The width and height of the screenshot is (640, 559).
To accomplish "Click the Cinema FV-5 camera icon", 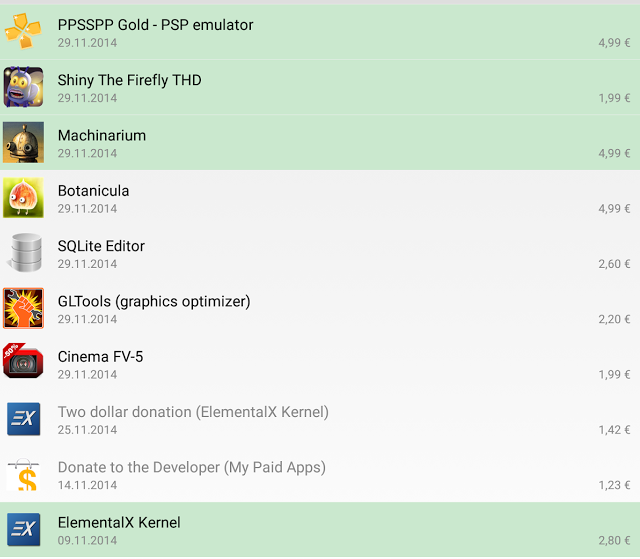I will 23,363.
